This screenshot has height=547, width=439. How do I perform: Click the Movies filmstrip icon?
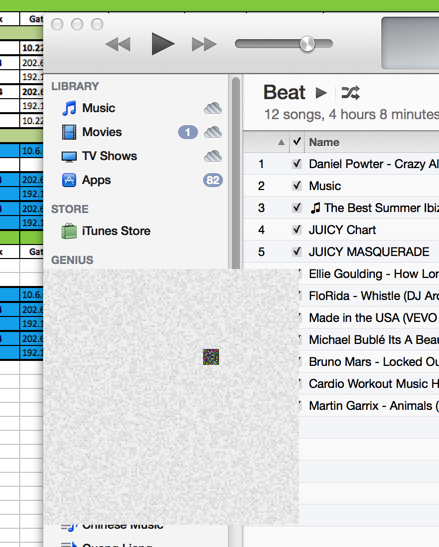[x=69, y=132]
